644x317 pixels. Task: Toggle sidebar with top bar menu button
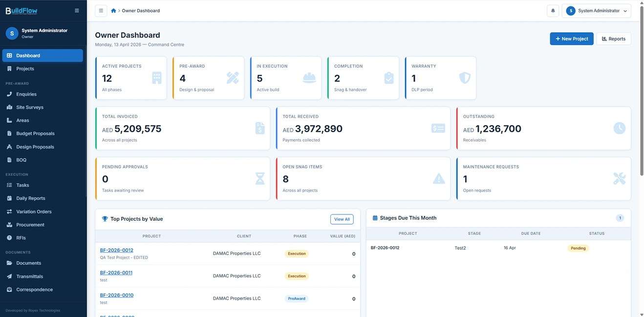coord(101,11)
